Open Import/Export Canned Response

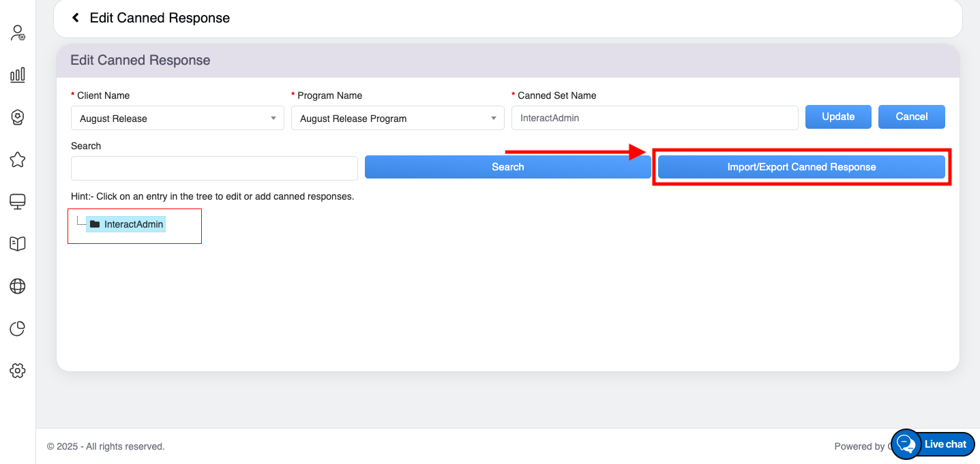[x=801, y=167]
